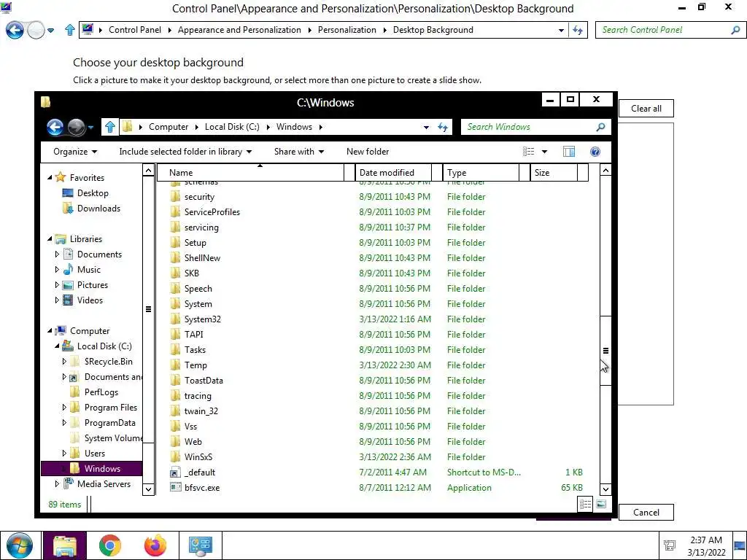Click the network tray icon
Image resolution: width=747 pixels, height=560 pixels.
pyautogui.click(x=670, y=545)
